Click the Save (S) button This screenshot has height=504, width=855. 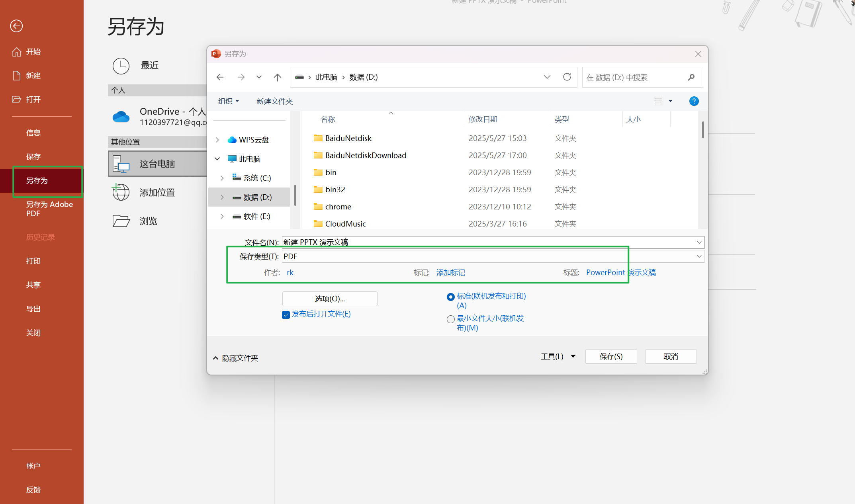[611, 356]
